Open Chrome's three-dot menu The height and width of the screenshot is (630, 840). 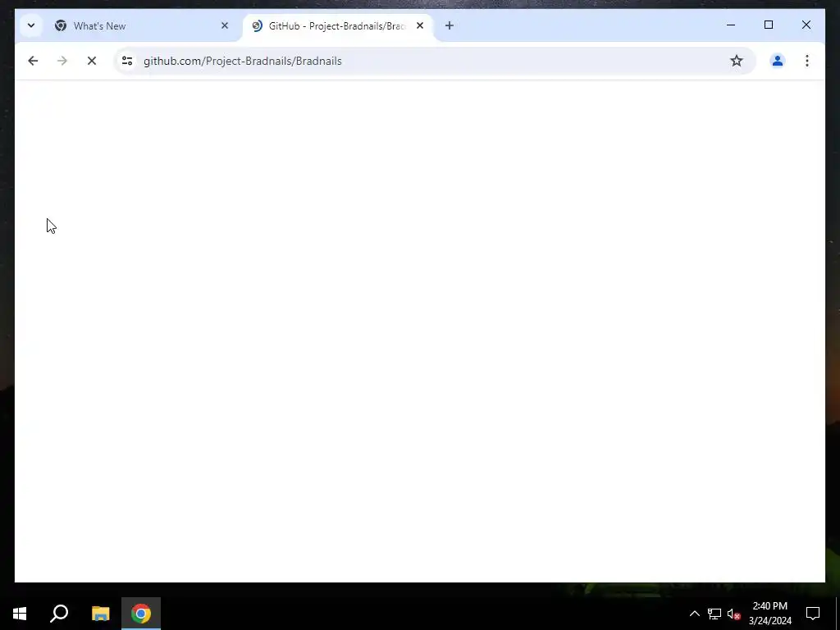(807, 61)
